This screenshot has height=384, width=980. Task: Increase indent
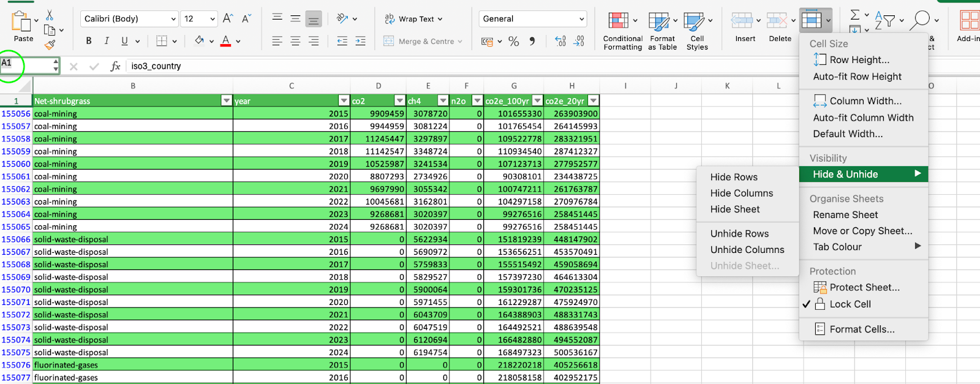point(360,41)
